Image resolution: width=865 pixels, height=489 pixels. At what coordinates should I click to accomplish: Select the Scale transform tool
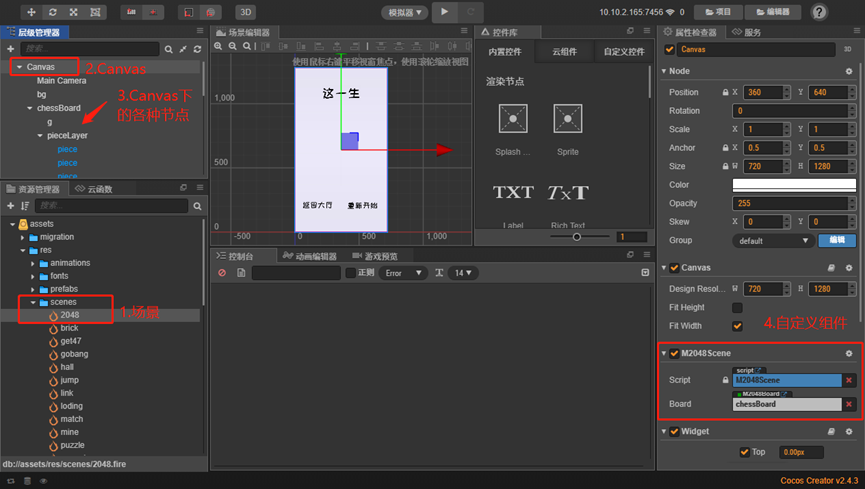(x=74, y=12)
